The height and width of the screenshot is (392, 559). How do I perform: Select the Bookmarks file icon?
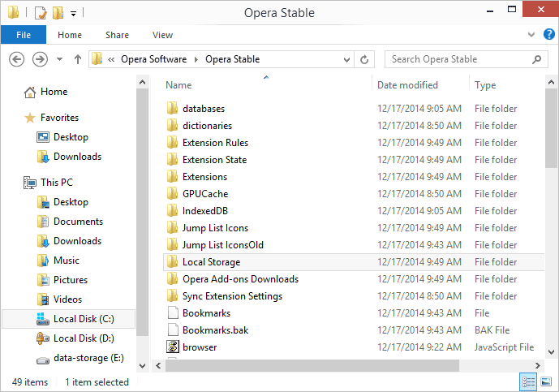point(173,313)
